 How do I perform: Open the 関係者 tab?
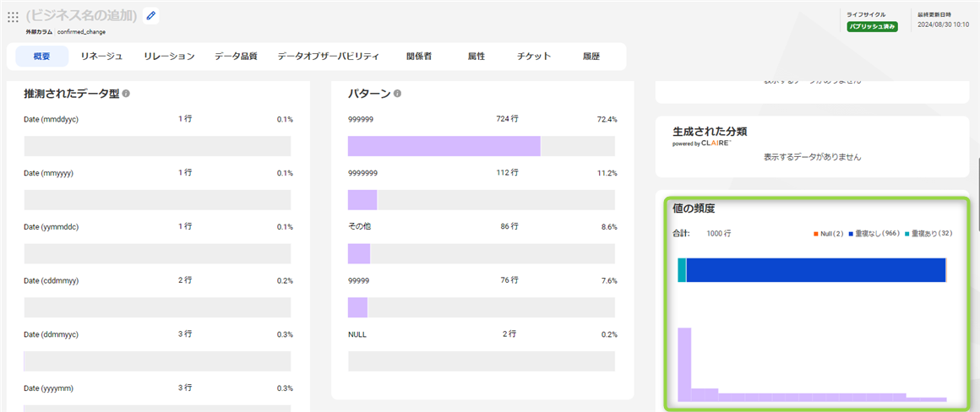pyautogui.click(x=419, y=57)
